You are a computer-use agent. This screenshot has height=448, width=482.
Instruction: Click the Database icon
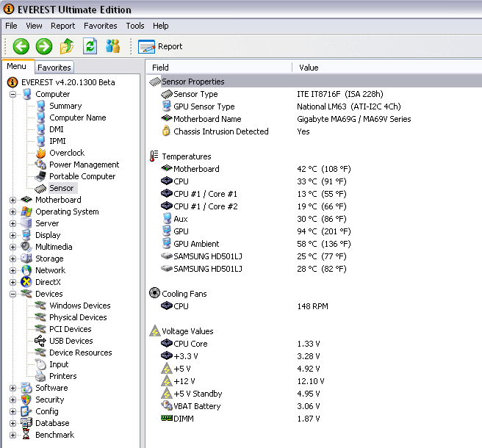click(x=26, y=423)
